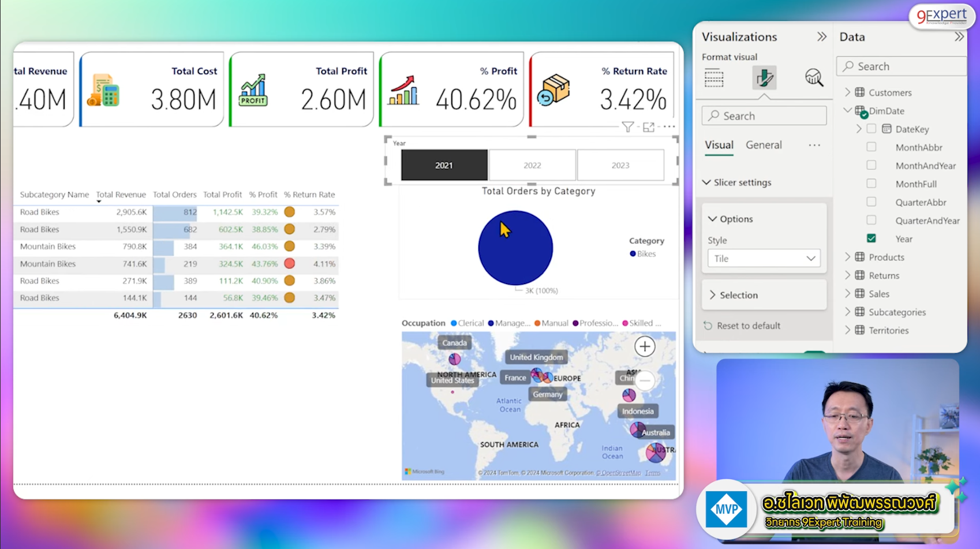This screenshot has width=980, height=549.
Task: Collapse the Visualizations pane with double arrows
Action: click(821, 37)
